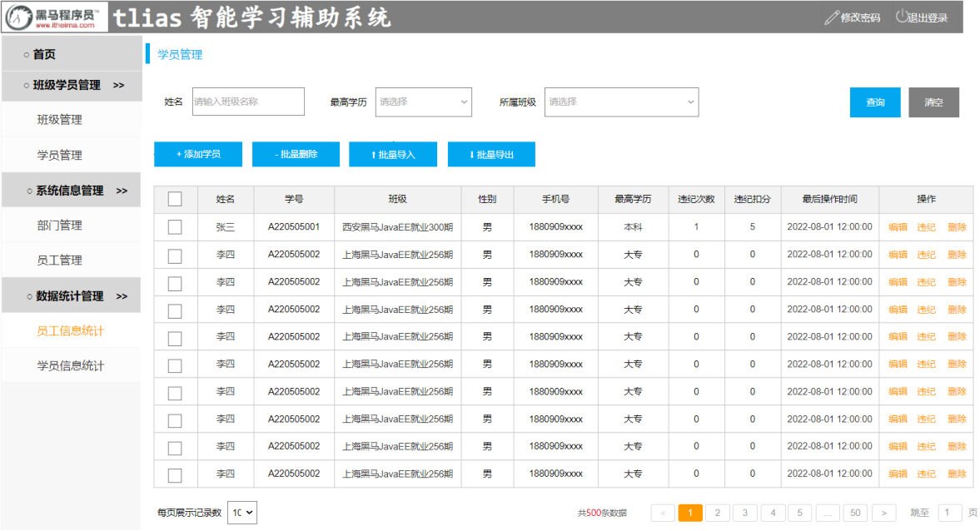The height and width of the screenshot is (531, 980).
Task: Click the 跳至 page number input
Action: pos(948,513)
